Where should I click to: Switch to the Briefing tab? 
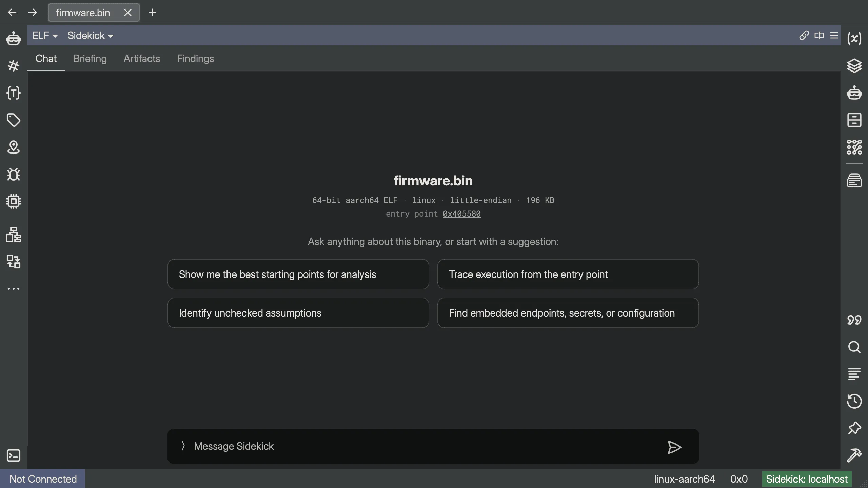click(90, 59)
